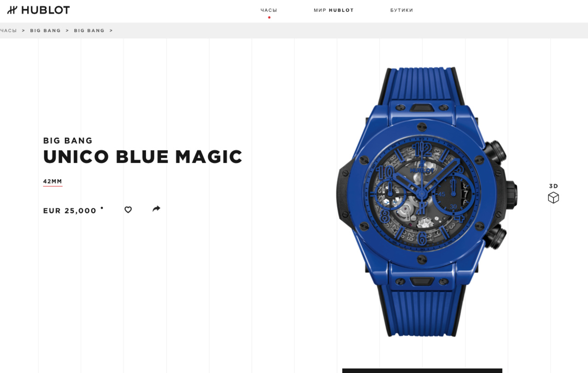Select first BIG BANG breadcrumb link
This screenshot has height=373, width=588.
tap(45, 31)
